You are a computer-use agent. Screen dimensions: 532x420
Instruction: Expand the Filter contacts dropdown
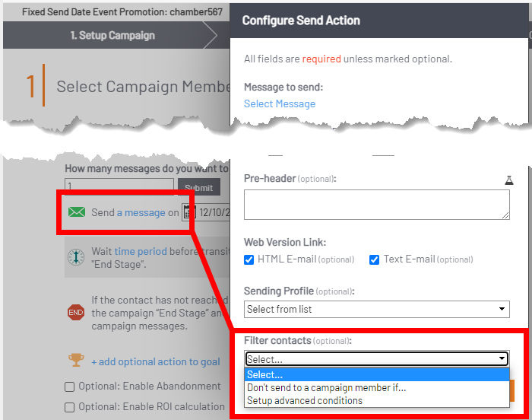pyautogui.click(x=376, y=359)
